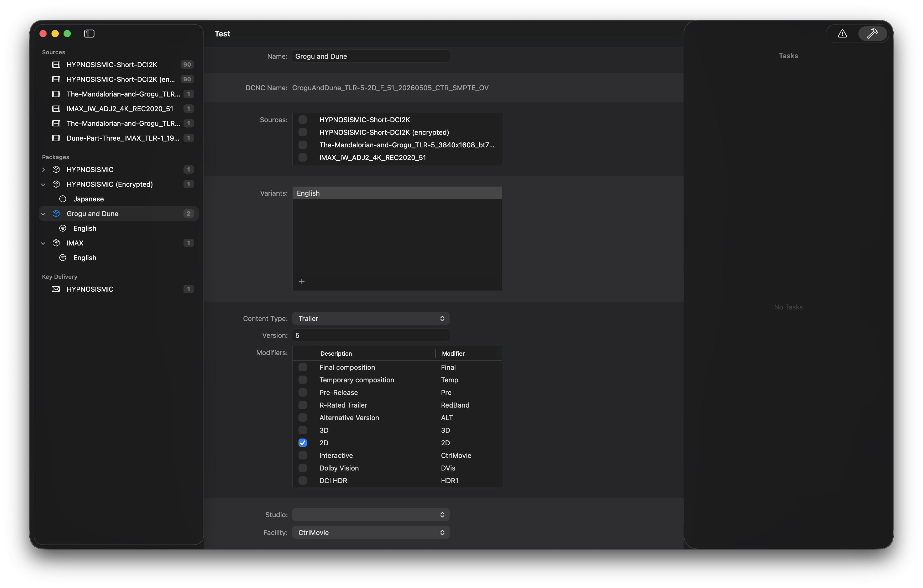Image resolution: width=923 pixels, height=588 pixels.
Task: Enable the Dolby Vision modifier checkbox
Action: 302,468
